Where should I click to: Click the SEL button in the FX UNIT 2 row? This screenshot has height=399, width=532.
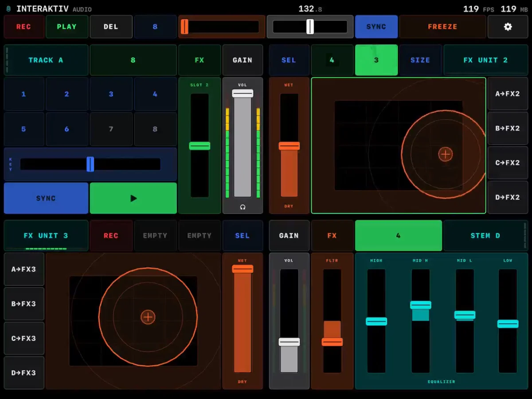point(289,60)
